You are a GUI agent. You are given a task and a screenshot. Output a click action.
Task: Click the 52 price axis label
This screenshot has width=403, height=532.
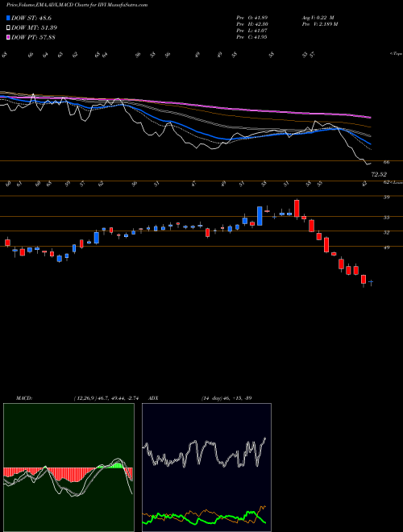coord(386,233)
